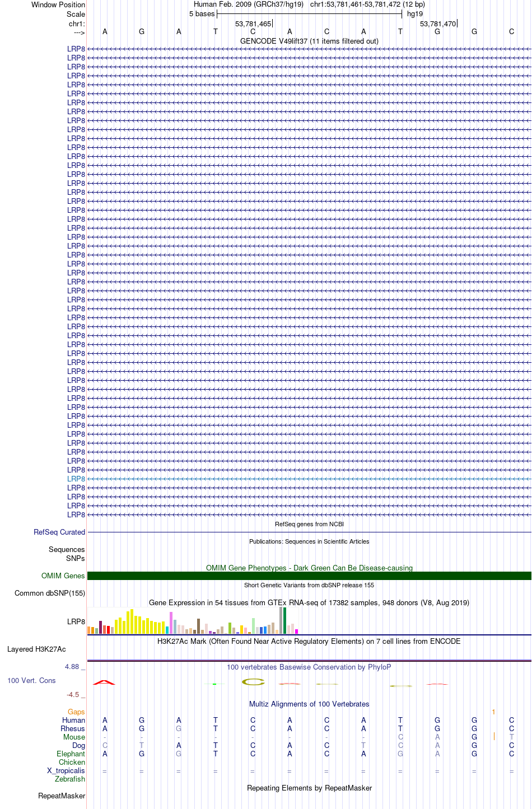
Task: Click the Chicken species row label
Action: pyautogui.click(x=72, y=762)
